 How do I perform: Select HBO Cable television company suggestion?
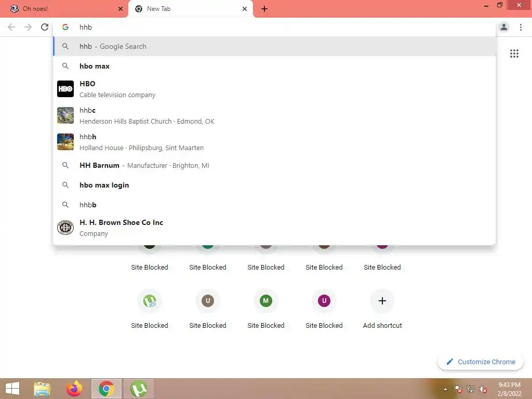pos(274,89)
